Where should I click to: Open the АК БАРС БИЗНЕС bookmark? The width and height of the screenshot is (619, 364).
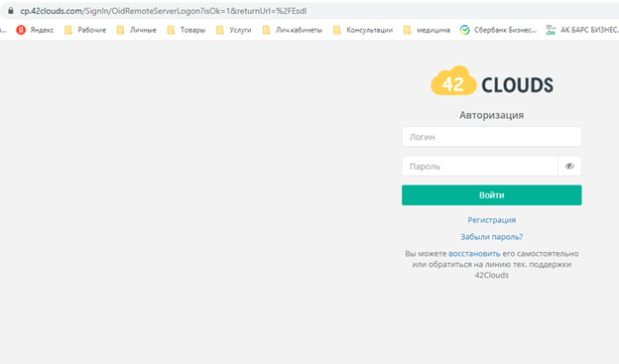[x=582, y=30]
